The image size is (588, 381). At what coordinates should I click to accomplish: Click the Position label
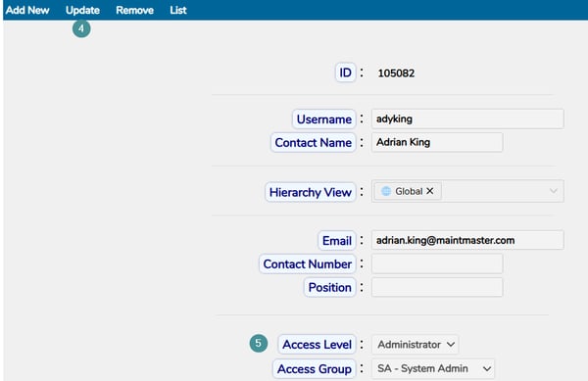(x=329, y=287)
